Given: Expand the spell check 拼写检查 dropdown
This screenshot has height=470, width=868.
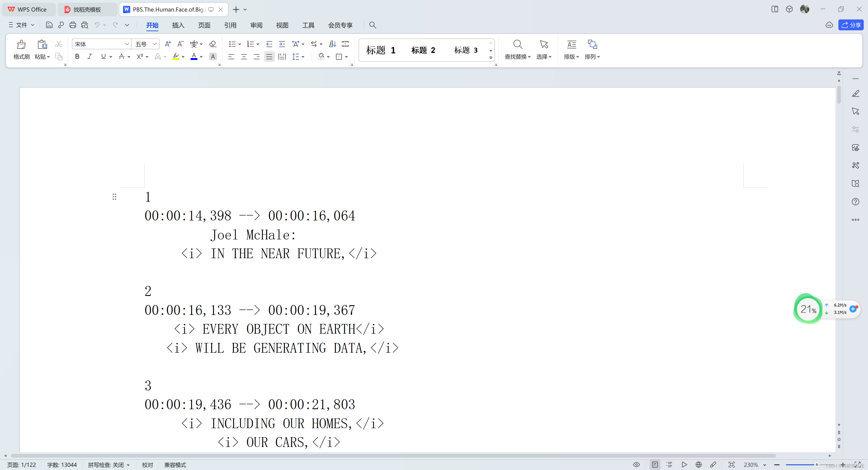Looking at the screenshot, I should [128, 465].
